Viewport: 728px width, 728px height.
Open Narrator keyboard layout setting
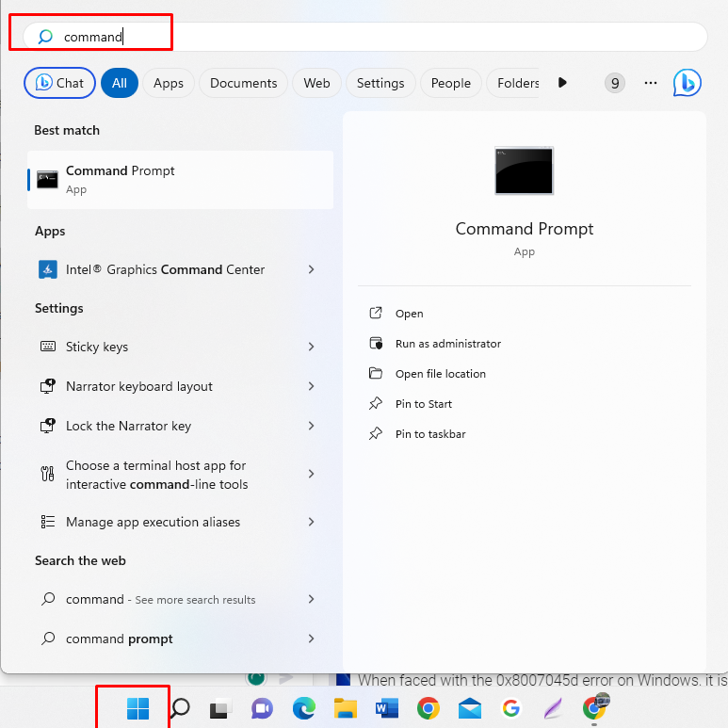click(180, 386)
